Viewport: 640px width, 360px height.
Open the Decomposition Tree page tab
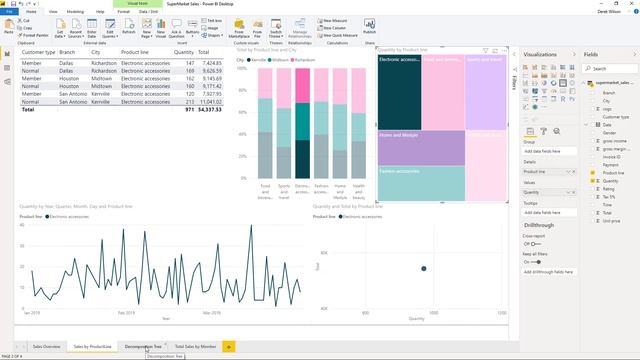[143, 347]
